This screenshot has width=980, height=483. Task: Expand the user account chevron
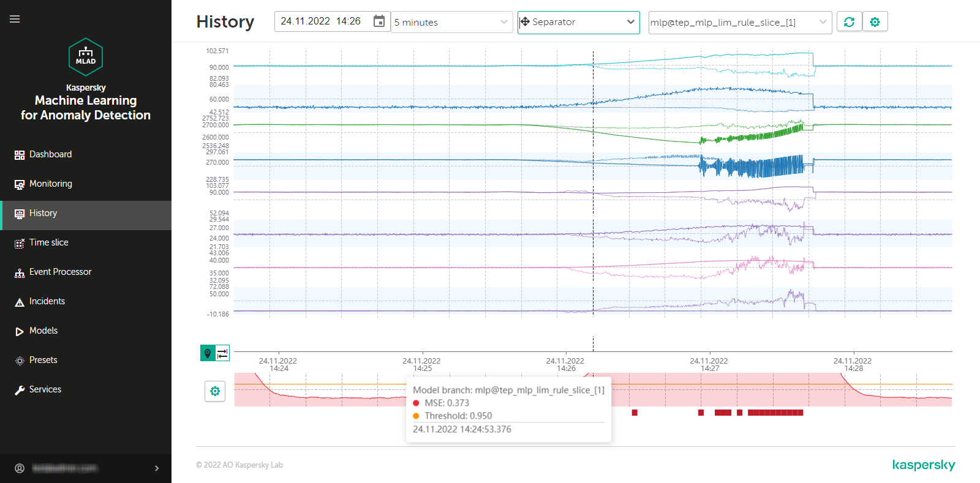(157, 468)
